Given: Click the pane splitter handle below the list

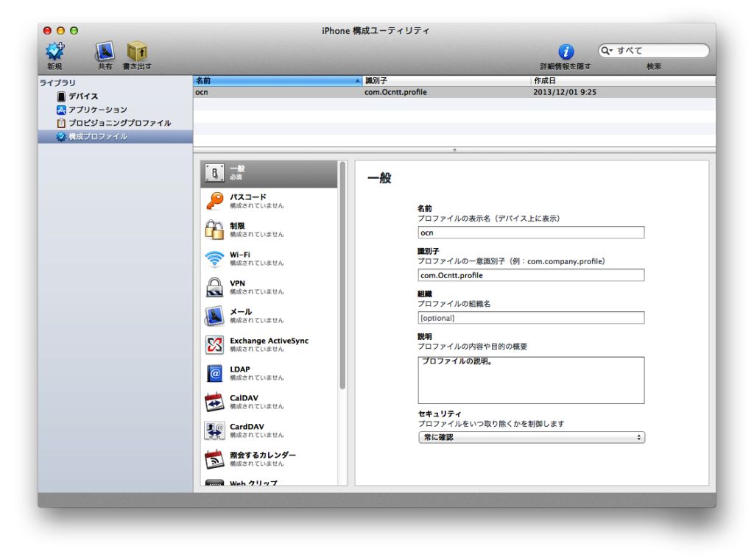Looking at the screenshot, I should click(454, 150).
